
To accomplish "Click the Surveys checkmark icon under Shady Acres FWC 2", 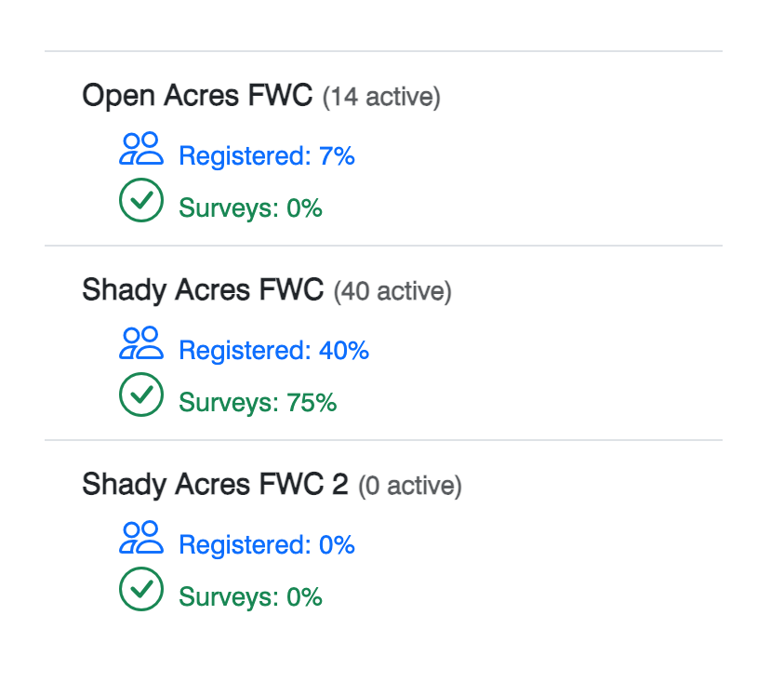I will (140, 588).
